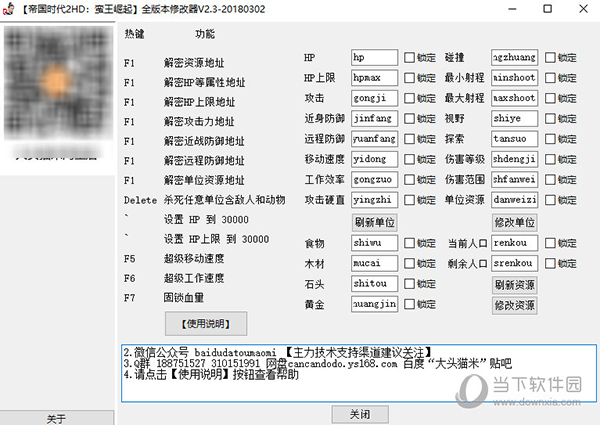Click the jinfang input field
The height and width of the screenshot is (425, 600).
coord(375,118)
